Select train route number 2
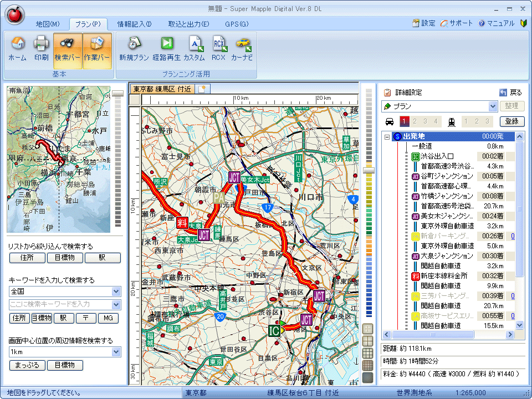Screen dimensions: 532x399 point(477,121)
